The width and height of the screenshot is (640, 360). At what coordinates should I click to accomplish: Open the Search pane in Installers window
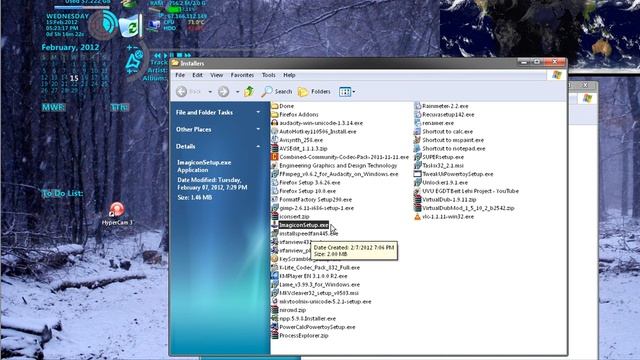coord(277,91)
